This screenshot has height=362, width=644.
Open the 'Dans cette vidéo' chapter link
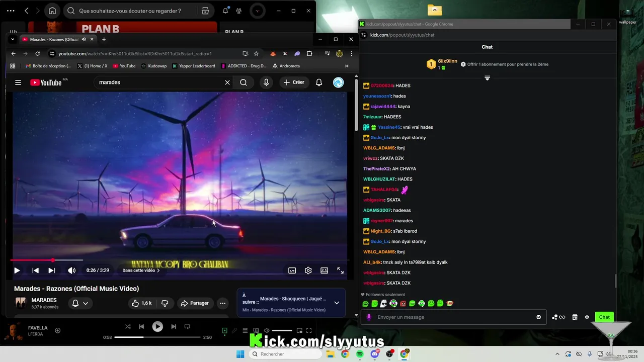click(x=141, y=270)
